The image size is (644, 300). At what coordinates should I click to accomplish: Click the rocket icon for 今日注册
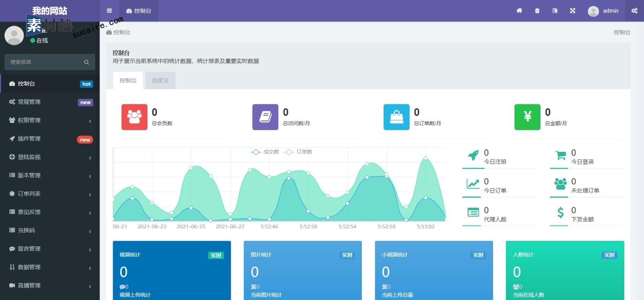pos(473,155)
